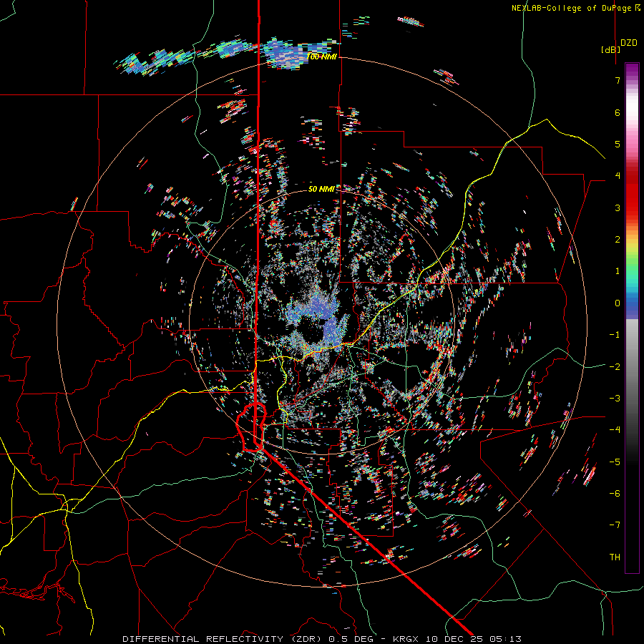
Task: Click the -5 tick label on scale
Action: point(615,462)
